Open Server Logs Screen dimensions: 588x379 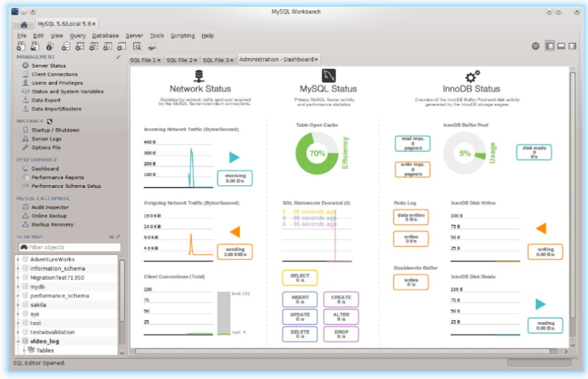click(47, 139)
